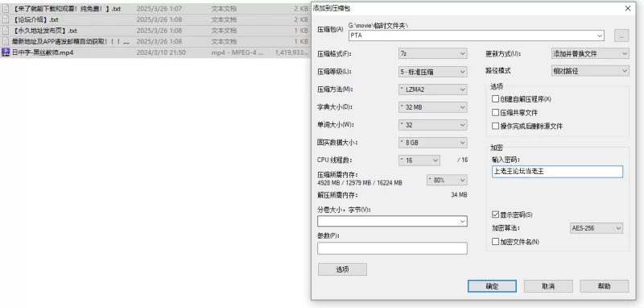Open the 字典大小 32 MB dropdown

pyautogui.click(x=432, y=107)
